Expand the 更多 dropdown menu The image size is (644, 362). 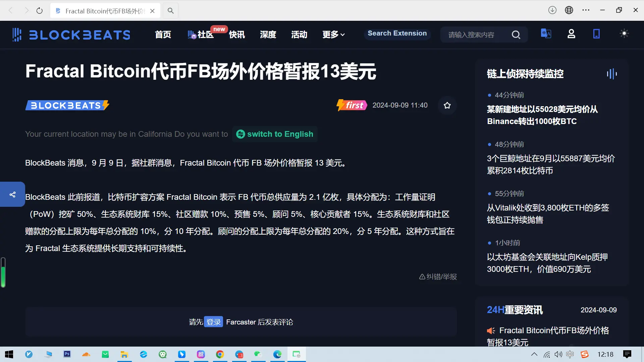click(333, 35)
